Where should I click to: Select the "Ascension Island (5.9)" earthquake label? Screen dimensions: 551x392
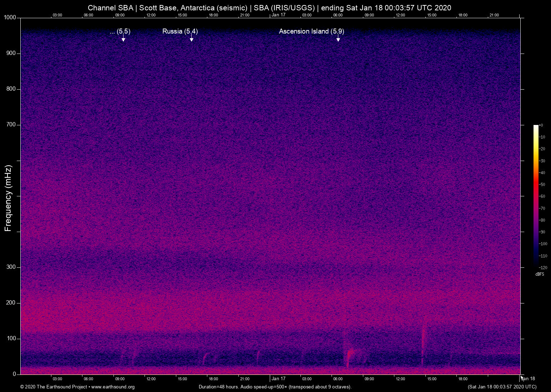click(x=311, y=31)
